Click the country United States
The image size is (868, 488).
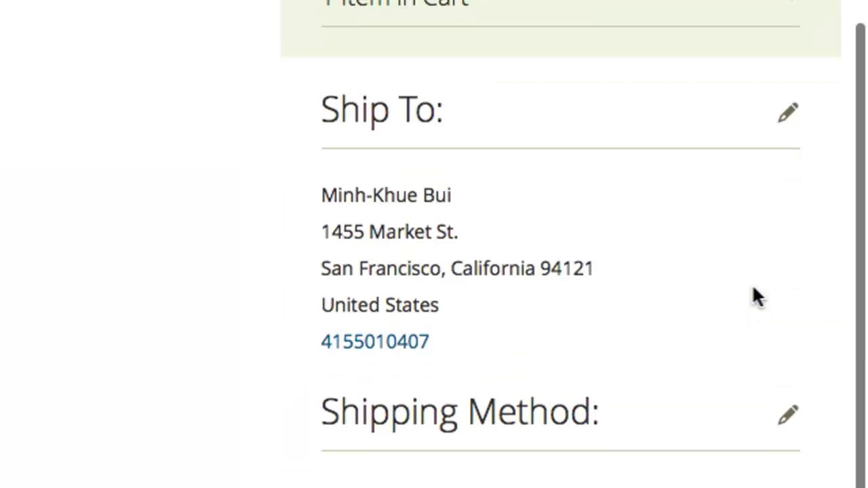(380, 305)
